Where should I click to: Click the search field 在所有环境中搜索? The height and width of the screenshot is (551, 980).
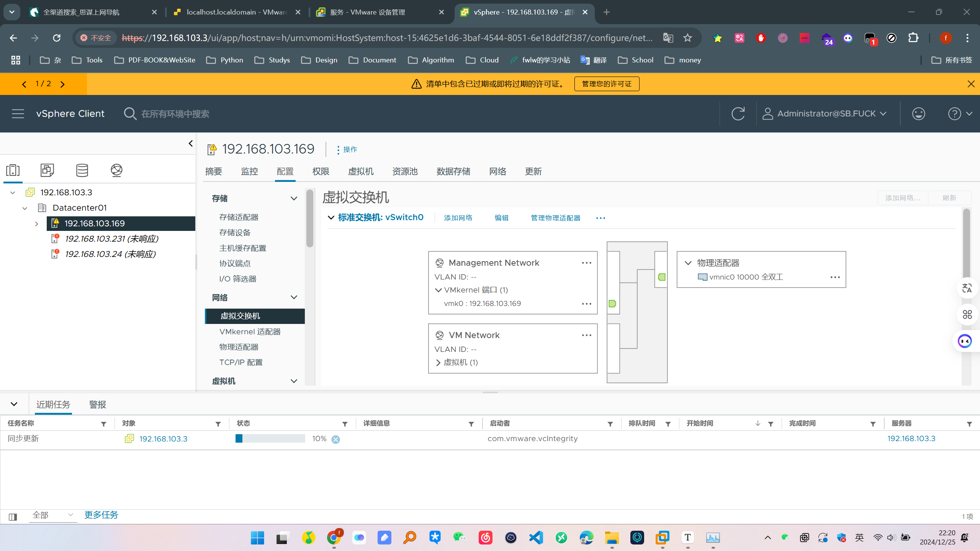pos(175,114)
